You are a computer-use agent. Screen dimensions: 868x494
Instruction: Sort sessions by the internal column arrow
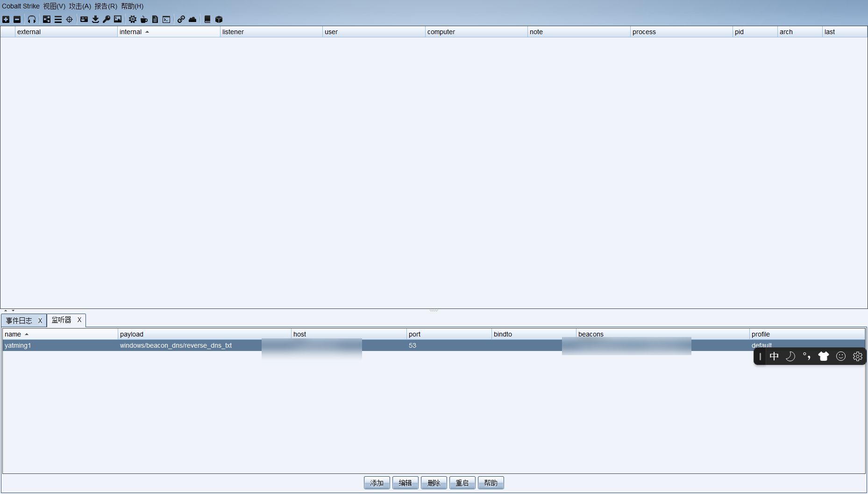point(147,31)
